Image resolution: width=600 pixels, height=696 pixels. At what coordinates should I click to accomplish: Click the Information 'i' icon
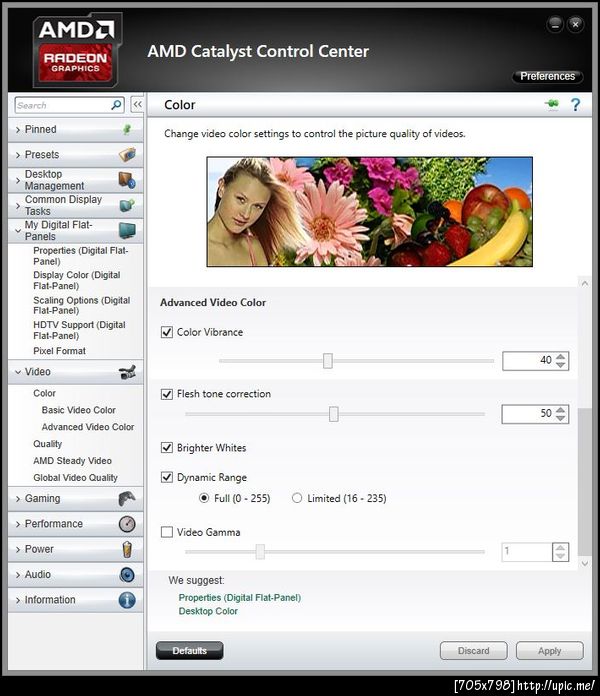tap(127, 600)
